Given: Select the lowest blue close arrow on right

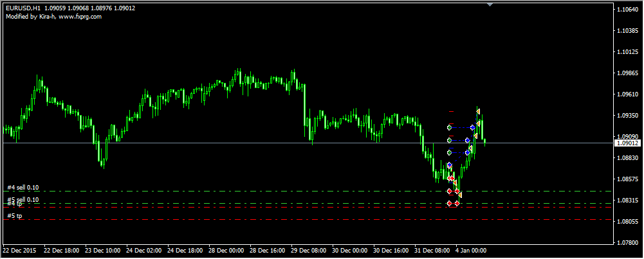Looking at the screenshot, I should pos(468,152).
